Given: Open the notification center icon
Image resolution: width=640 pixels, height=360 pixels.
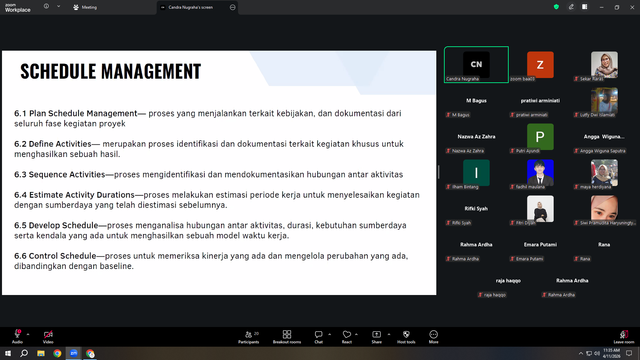Looking at the screenshot, I should tap(629, 353).
